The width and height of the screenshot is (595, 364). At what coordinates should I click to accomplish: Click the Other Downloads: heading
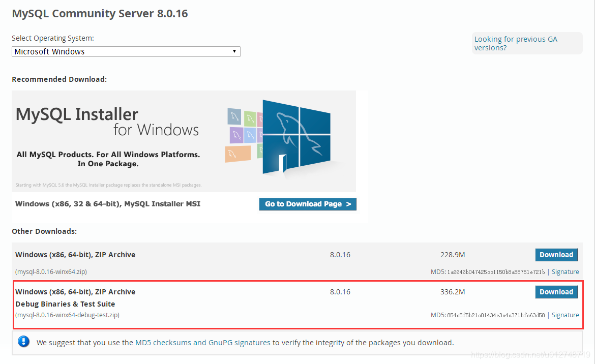[44, 231]
